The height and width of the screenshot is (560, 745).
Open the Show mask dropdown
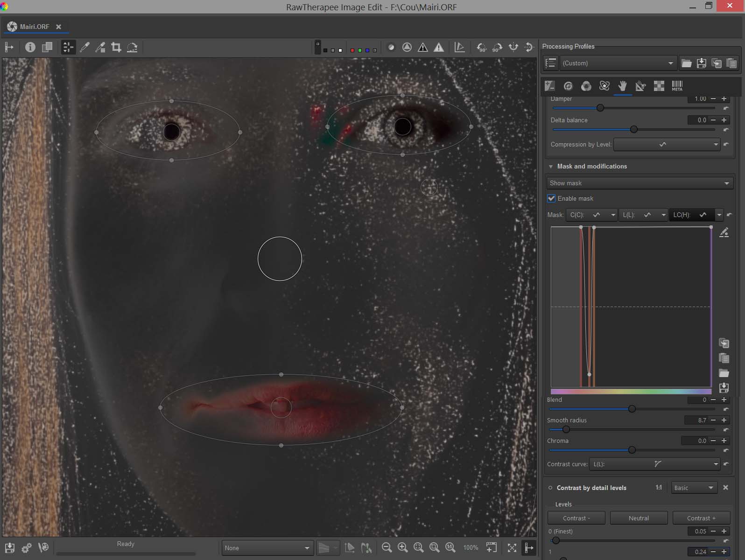(639, 183)
